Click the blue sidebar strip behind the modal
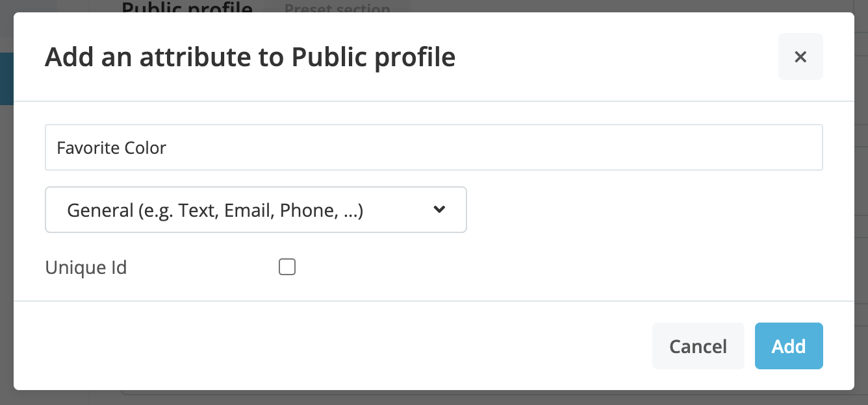This screenshot has height=405, width=868. coord(6,79)
